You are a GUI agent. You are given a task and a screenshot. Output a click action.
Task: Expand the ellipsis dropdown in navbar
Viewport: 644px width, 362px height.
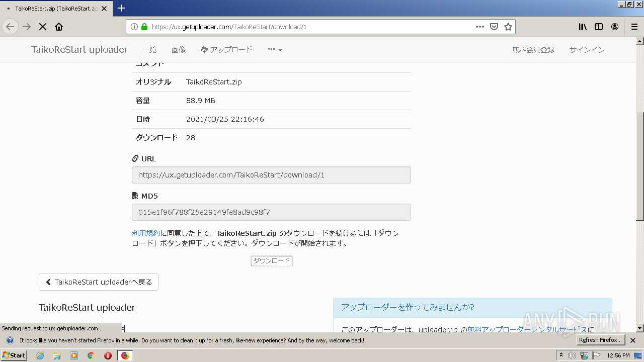pos(275,50)
